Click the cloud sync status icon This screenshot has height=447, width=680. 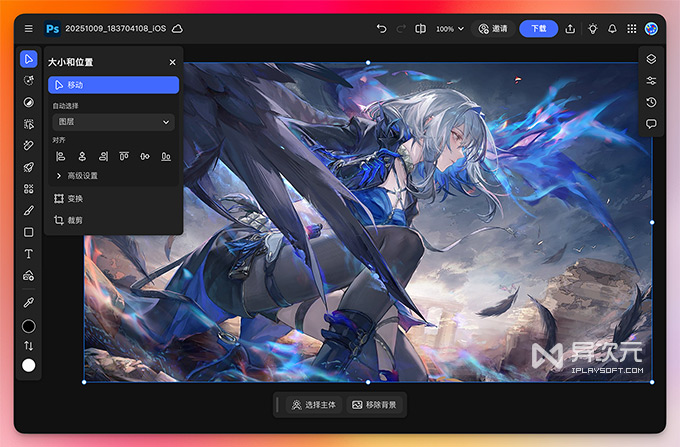point(177,29)
